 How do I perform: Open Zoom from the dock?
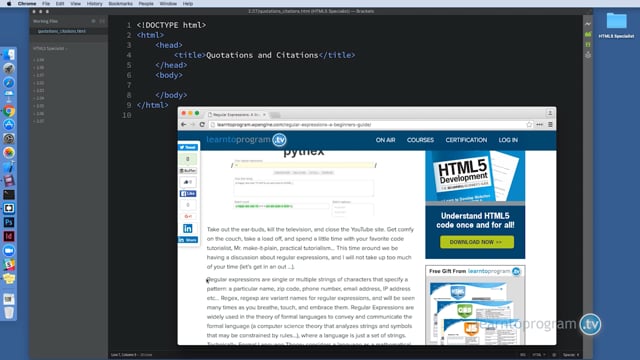(9, 250)
